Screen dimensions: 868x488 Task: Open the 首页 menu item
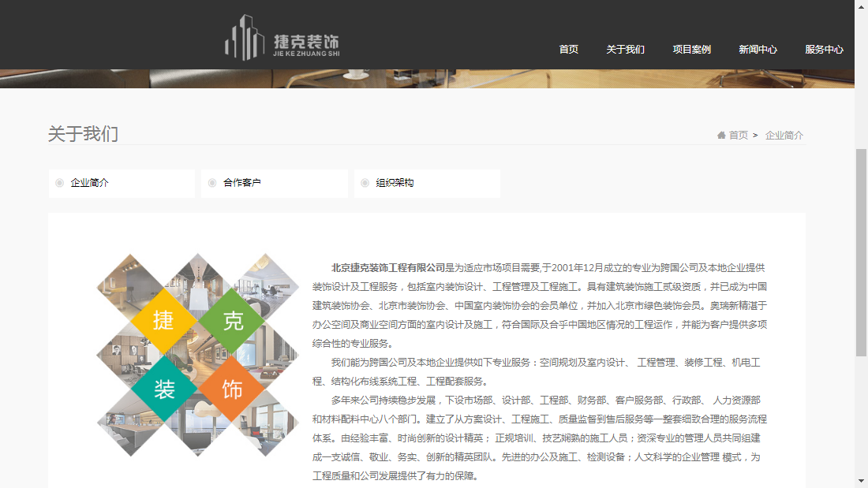[568, 49]
